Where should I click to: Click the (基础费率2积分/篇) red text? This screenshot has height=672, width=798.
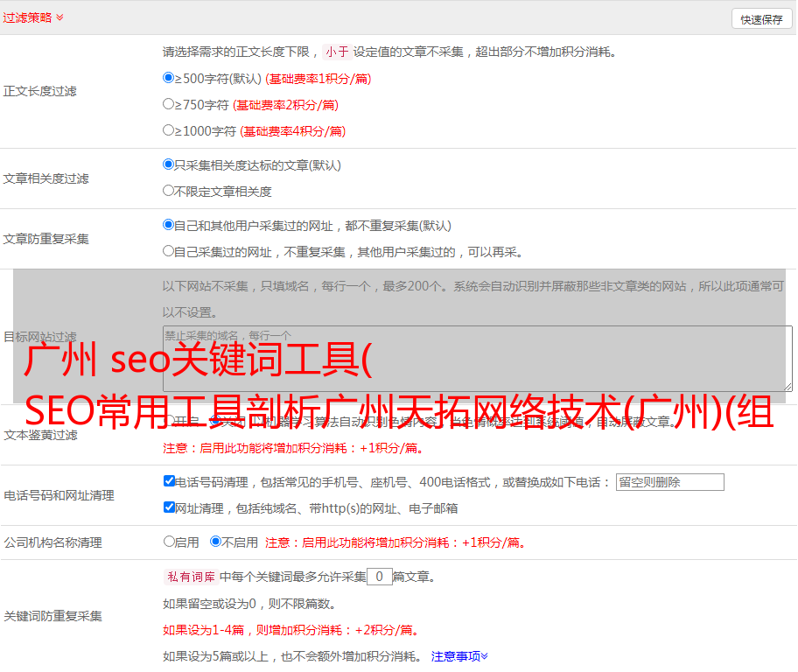[x=286, y=105]
